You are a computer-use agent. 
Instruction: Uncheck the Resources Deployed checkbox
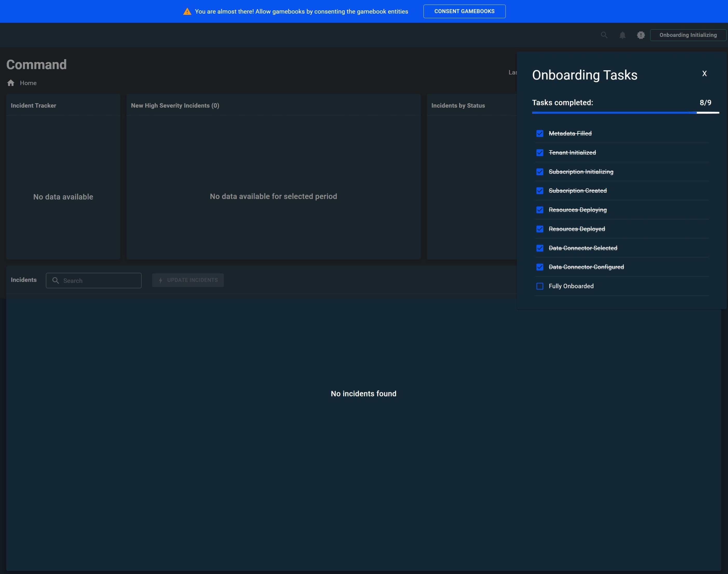click(540, 229)
